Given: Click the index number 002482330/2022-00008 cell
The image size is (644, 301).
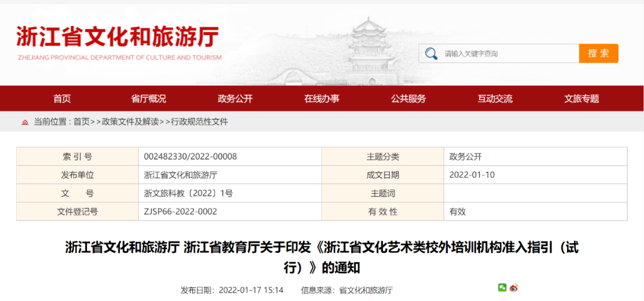Looking at the screenshot, I should point(191,157).
